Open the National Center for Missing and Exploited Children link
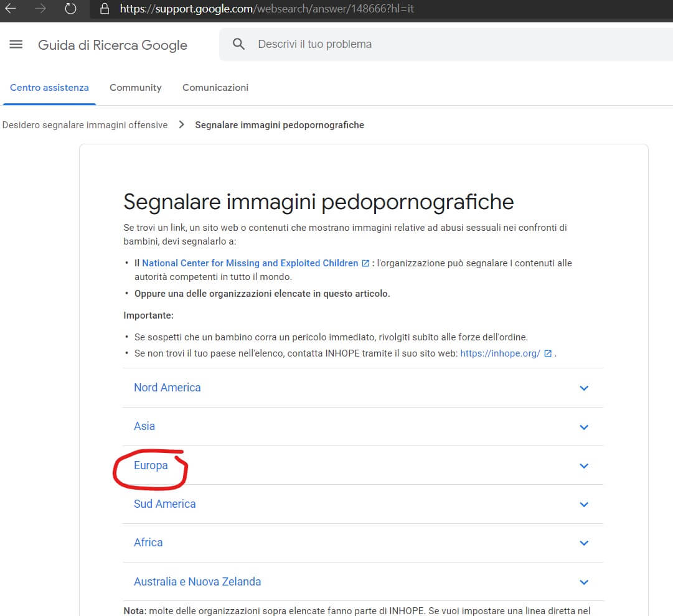 pyautogui.click(x=250, y=263)
